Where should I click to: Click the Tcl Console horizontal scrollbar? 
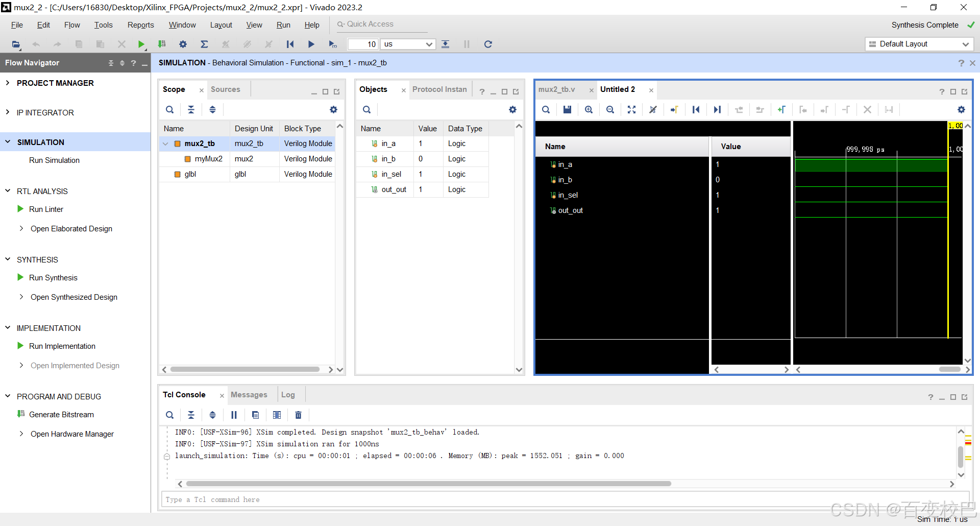(x=429, y=484)
